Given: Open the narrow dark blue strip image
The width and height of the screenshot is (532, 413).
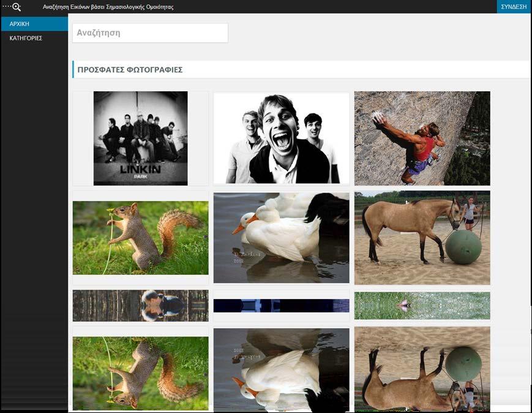Looking at the screenshot, I should coord(281,306).
